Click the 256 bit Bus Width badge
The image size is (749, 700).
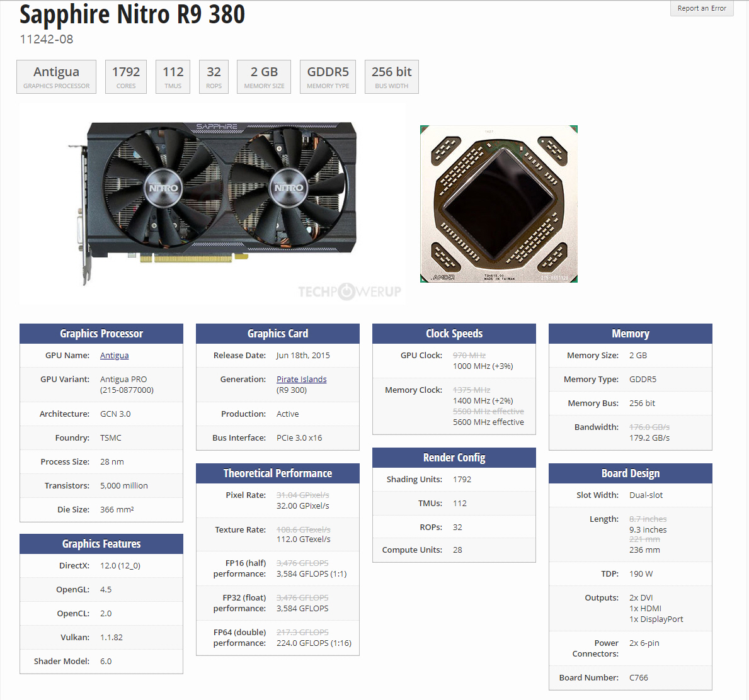tap(392, 77)
